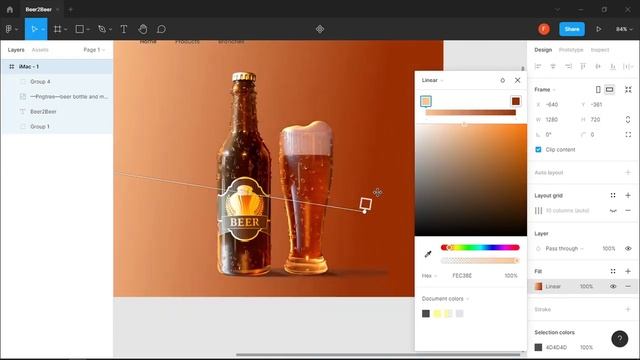Click align right icon
The height and width of the screenshot is (360, 640).
[568, 67]
